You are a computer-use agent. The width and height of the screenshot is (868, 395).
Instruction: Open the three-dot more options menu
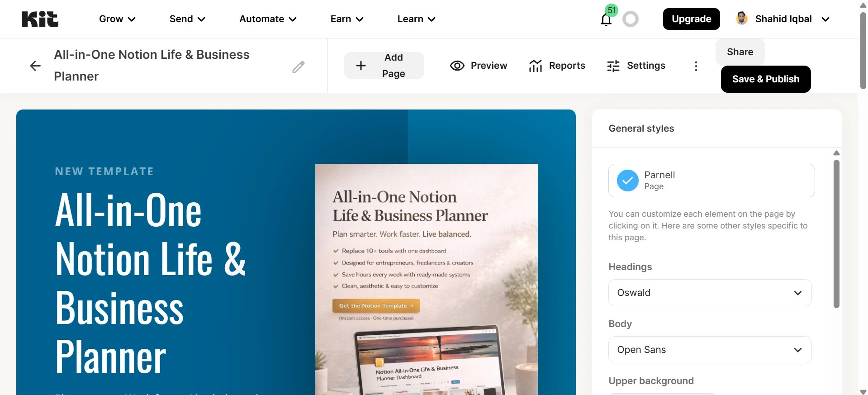696,66
